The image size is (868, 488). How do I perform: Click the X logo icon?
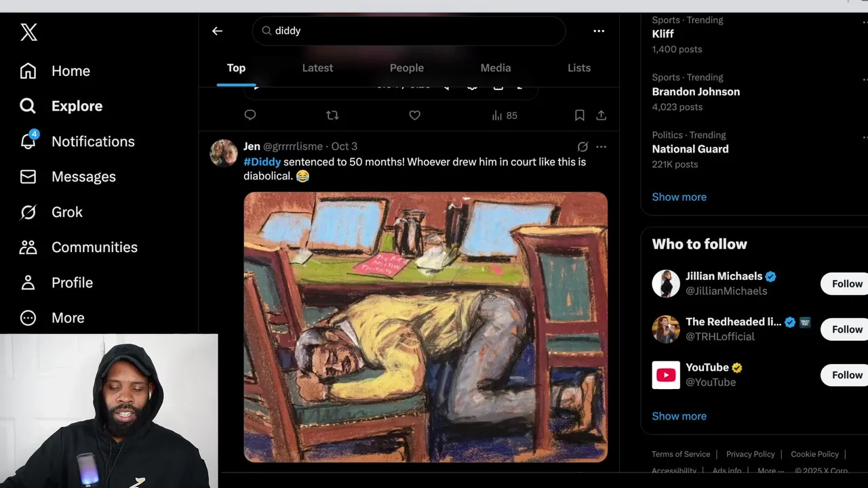(x=28, y=31)
